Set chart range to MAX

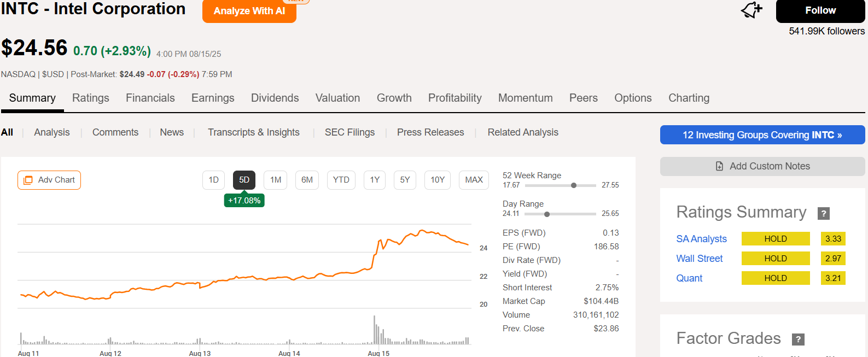click(x=474, y=180)
